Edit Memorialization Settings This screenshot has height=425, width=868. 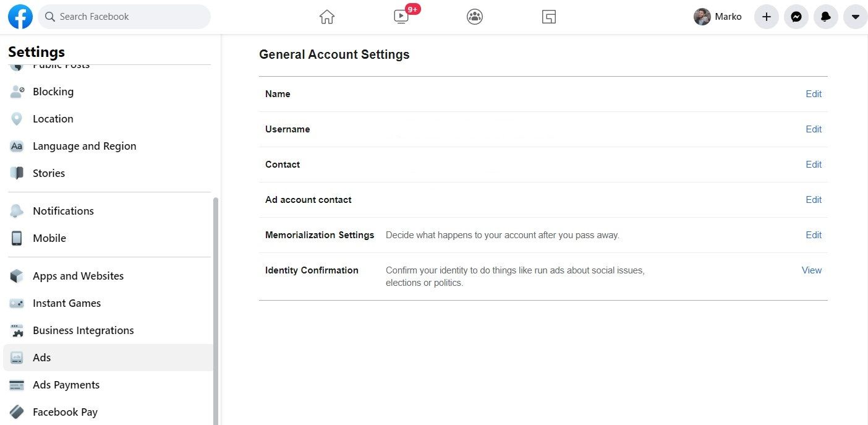click(x=814, y=235)
